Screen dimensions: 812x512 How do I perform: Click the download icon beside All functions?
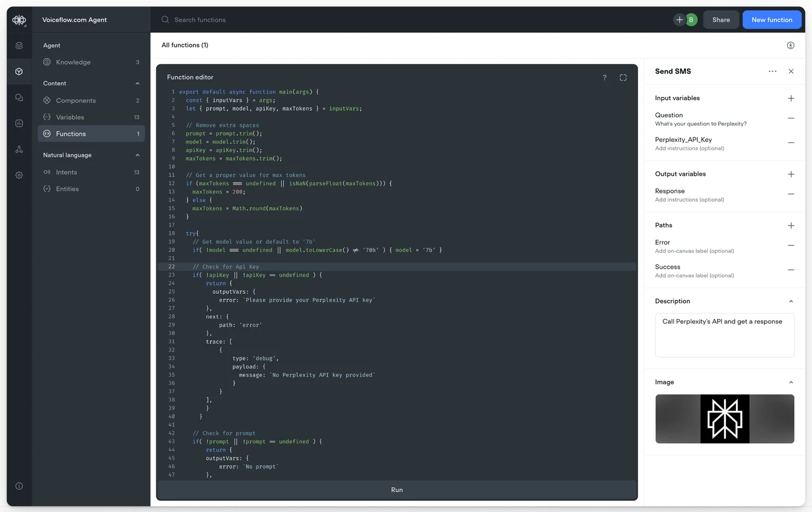791,45
